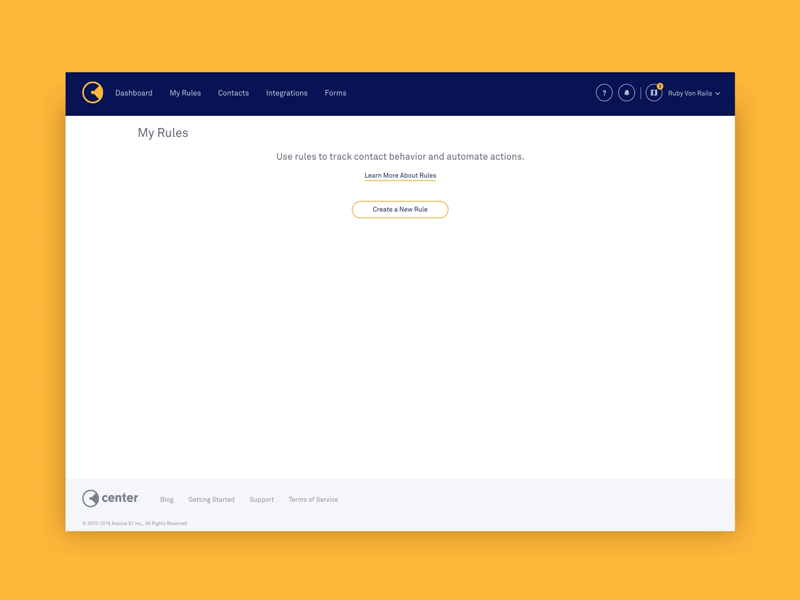The height and width of the screenshot is (600, 800).
Task: Click the circled question mark for support help
Action: (x=604, y=92)
